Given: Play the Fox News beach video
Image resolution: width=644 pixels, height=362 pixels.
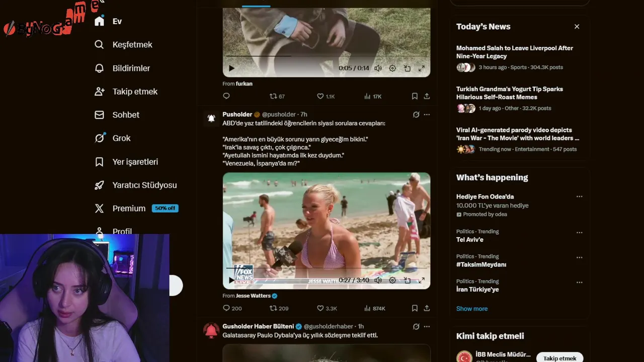Looking at the screenshot, I should 231,280.
